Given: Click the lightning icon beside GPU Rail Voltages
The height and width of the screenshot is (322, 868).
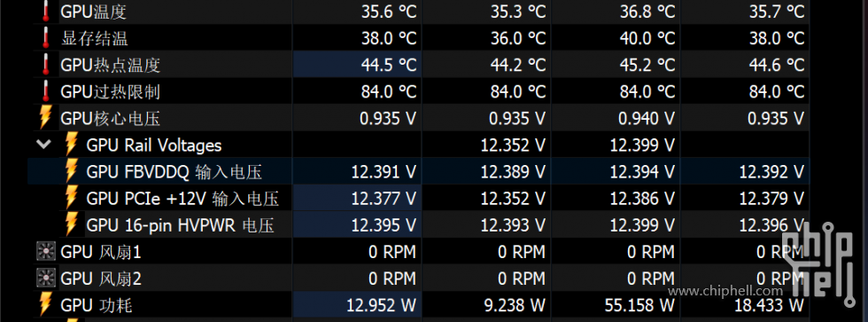Looking at the screenshot, I should pyautogui.click(x=71, y=145).
